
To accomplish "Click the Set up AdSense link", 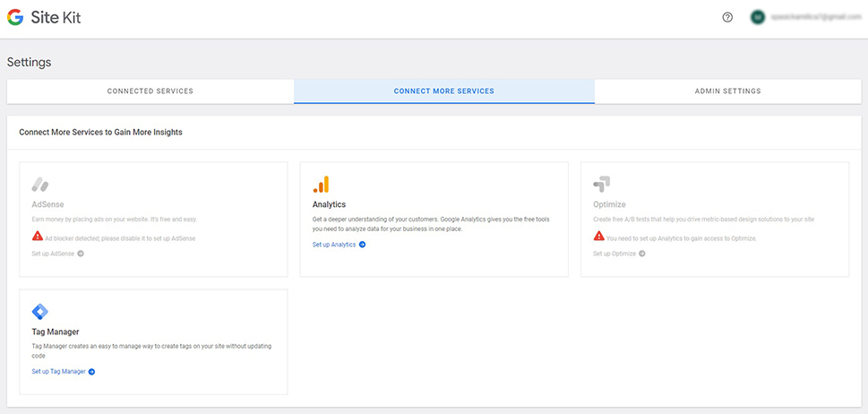I will 53,254.
